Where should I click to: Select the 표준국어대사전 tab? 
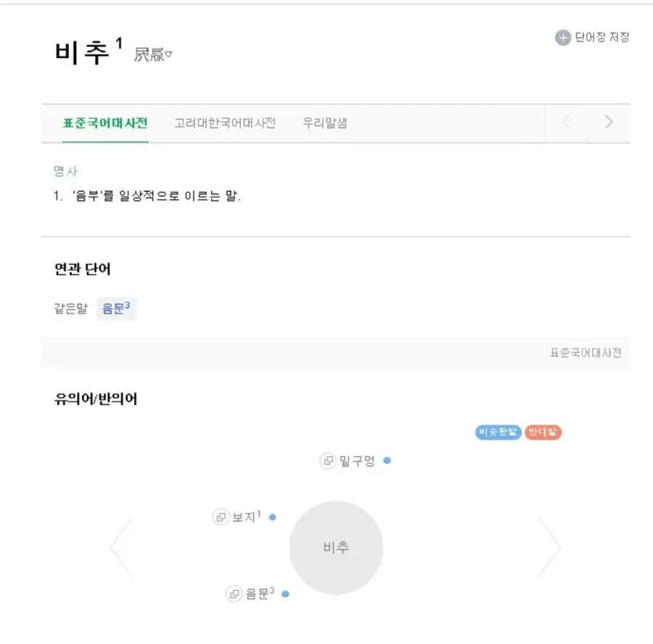105,123
